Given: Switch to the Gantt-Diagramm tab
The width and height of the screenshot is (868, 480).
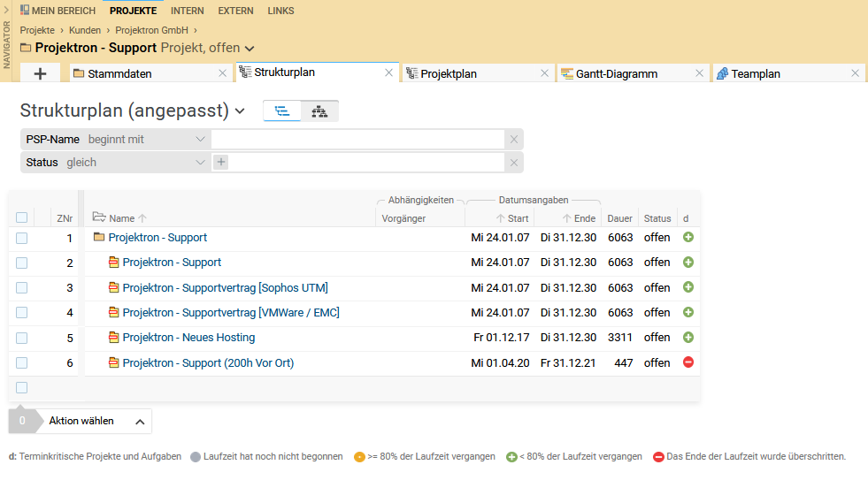Looking at the screenshot, I should [x=617, y=73].
